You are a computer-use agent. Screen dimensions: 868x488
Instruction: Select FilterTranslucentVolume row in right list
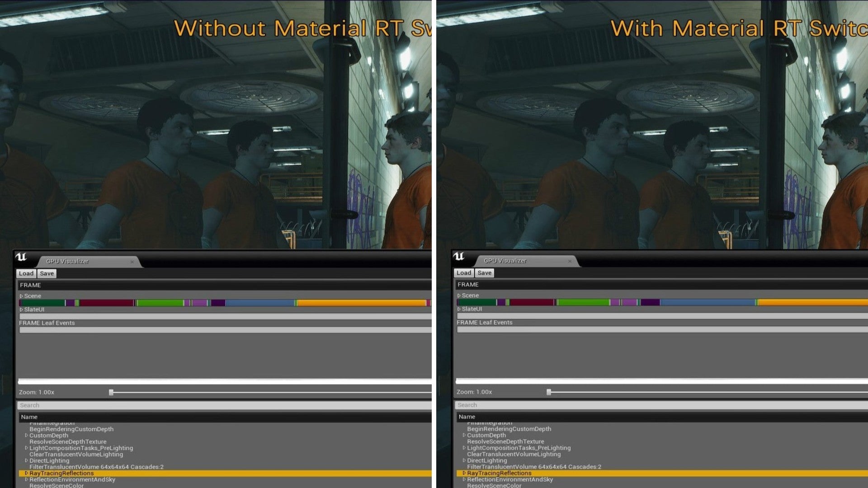coord(534,467)
